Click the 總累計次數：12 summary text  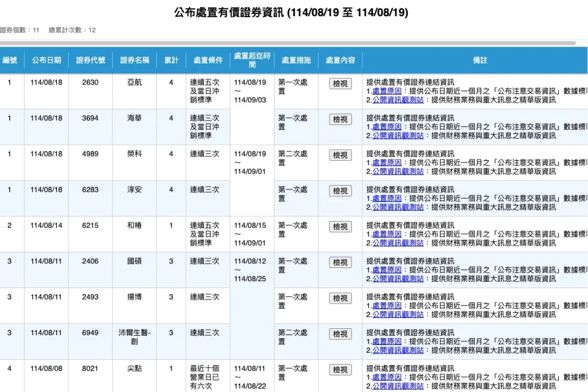click(72, 30)
